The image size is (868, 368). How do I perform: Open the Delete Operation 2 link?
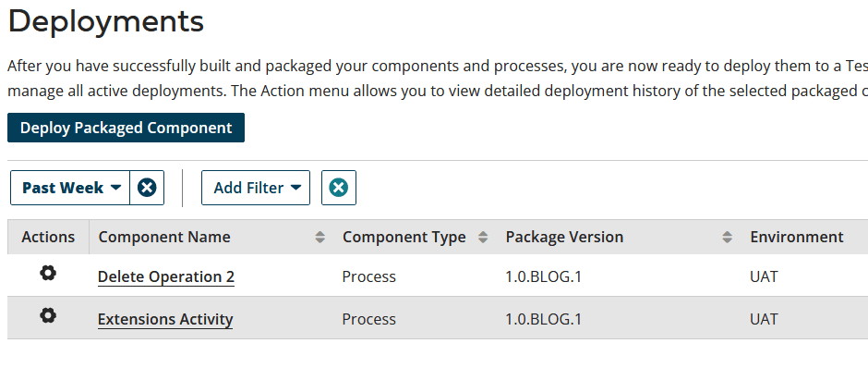point(166,276)
